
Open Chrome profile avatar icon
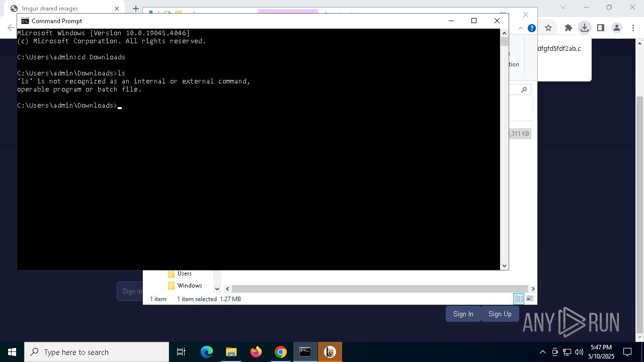617,28
